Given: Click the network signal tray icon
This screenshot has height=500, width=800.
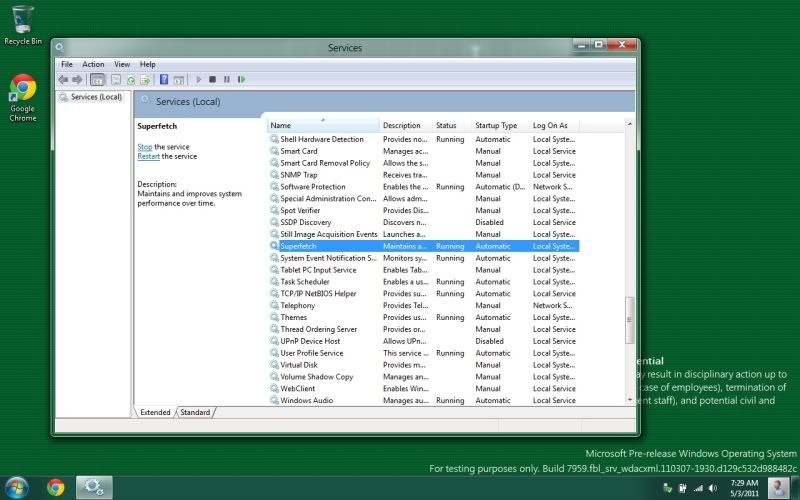Looking at the screenshot, I should (698, 489).
